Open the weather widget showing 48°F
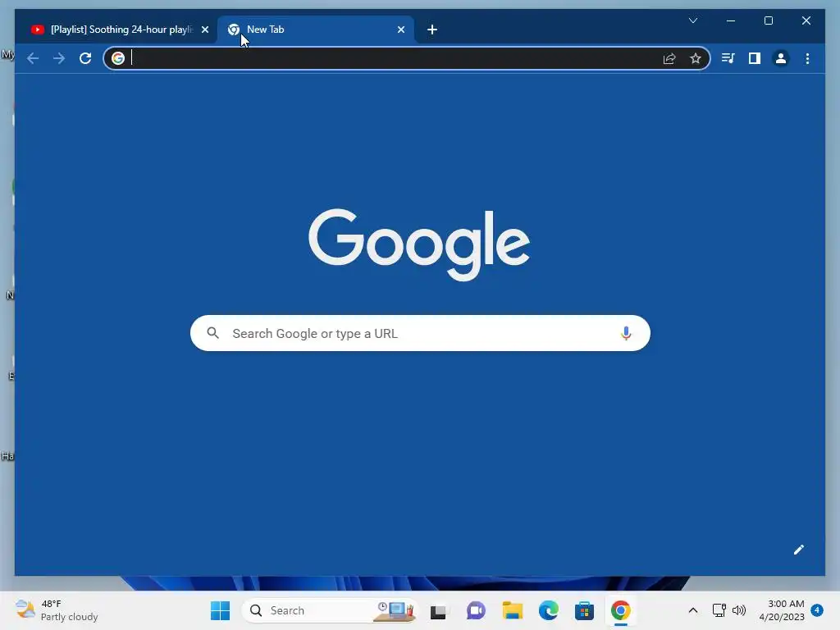This screenshot has height=630, width=840. [57, 610]
